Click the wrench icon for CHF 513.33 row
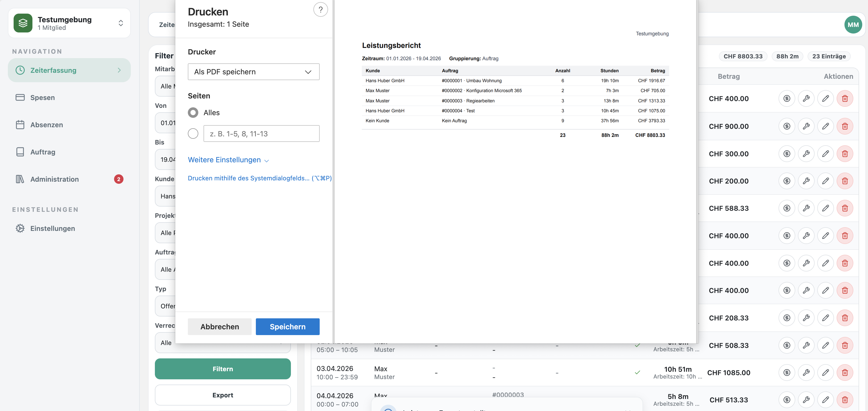 tap(806, 400)
